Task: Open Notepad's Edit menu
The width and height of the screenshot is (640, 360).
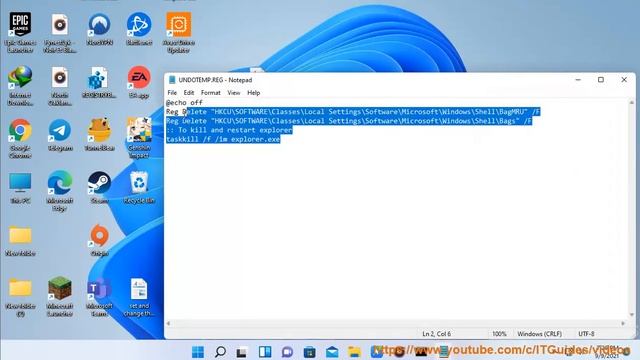Action: [189, 93]
